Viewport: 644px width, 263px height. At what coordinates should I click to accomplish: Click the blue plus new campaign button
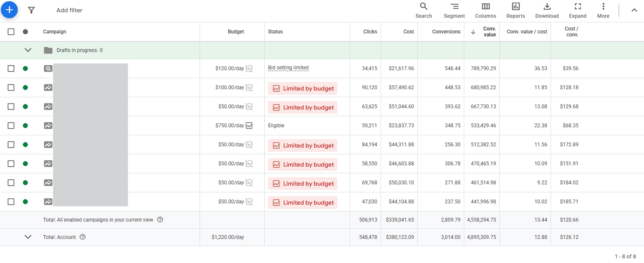(9, 10)
